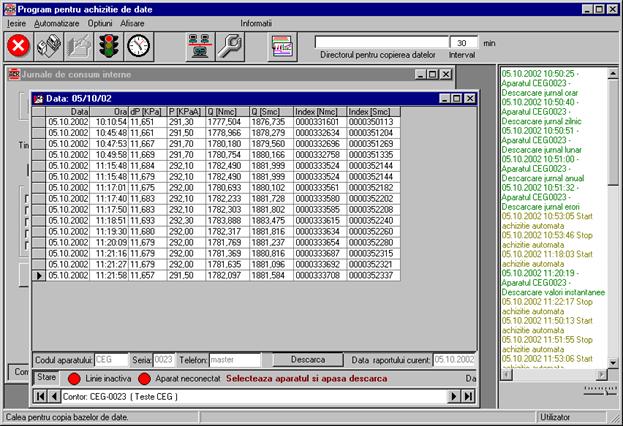
Task: Click the Contor: CEG-0023 ( Teste CEG ) text
Action: [x=120, y=397]
